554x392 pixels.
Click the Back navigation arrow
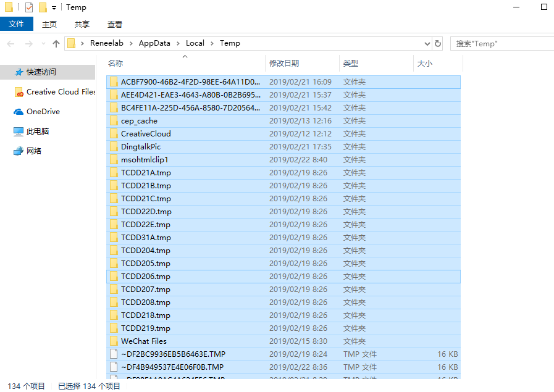[x=10, y=44]
